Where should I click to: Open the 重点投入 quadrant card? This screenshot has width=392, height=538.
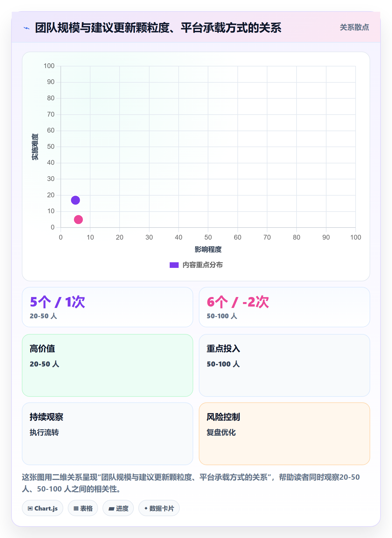[x=284, y=365]
